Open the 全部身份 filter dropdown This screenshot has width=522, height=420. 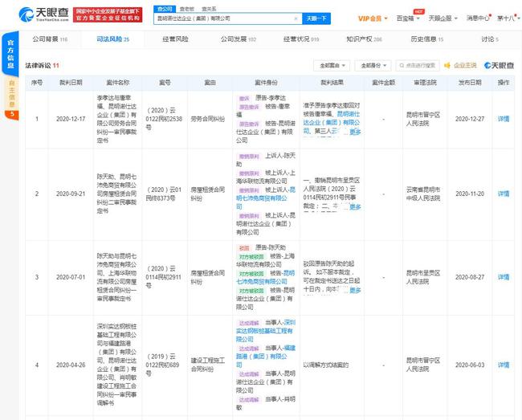pyautogui.click(x=373, y=66)
